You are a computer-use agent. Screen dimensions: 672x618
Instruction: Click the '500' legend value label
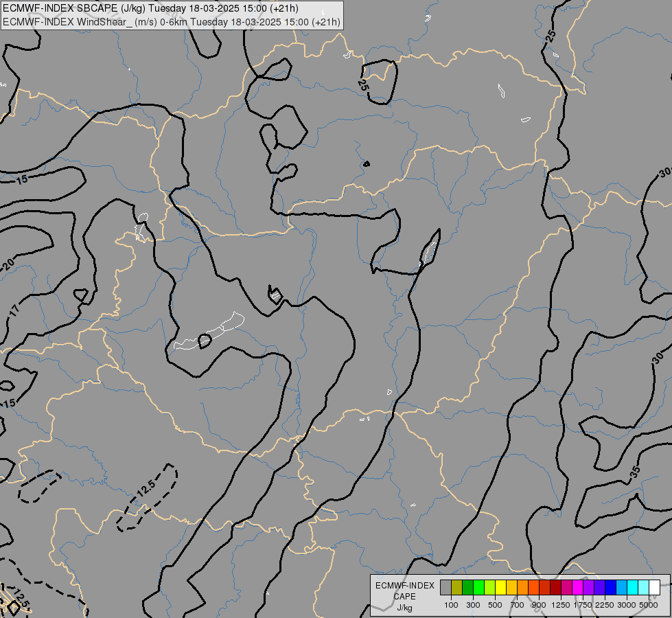pyautogui.click(x=495, y=605)
